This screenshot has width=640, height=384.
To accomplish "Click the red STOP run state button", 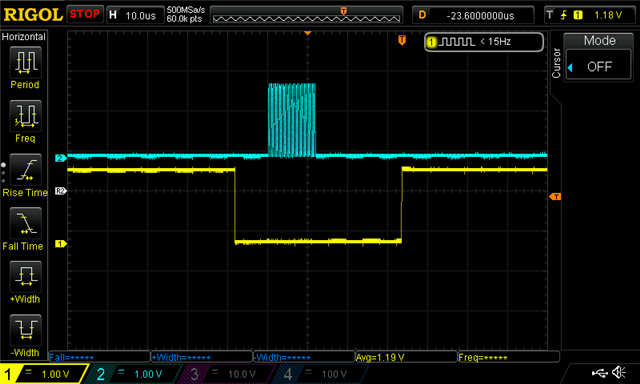I will [84, 14].
